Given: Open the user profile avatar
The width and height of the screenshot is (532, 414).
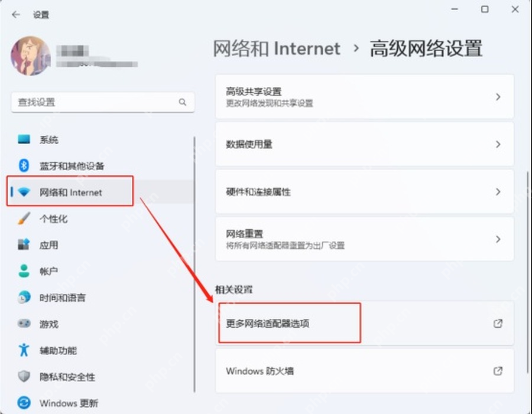Looking at the screenshot, I should coord(31,56).
